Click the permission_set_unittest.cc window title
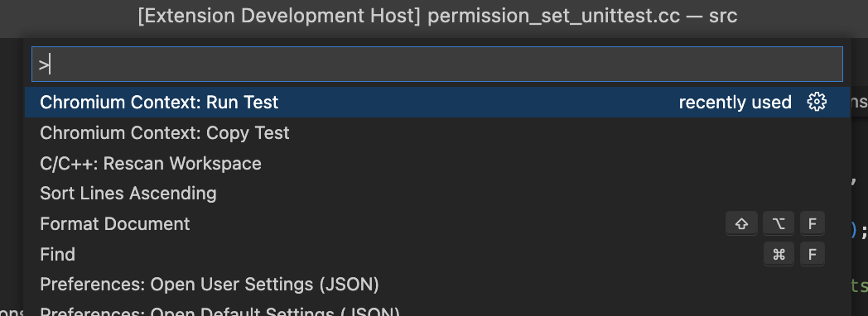 click(x=553, y=16)
